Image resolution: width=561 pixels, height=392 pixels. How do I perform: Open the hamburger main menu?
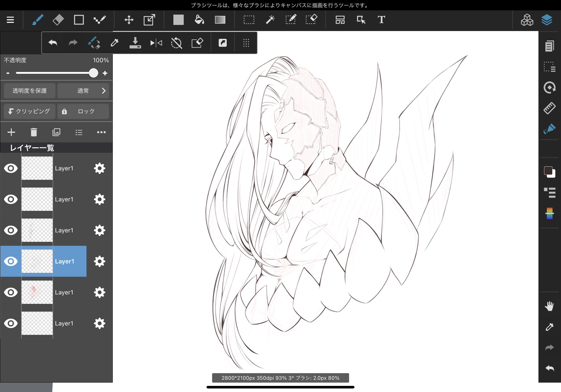coord(10,20)
